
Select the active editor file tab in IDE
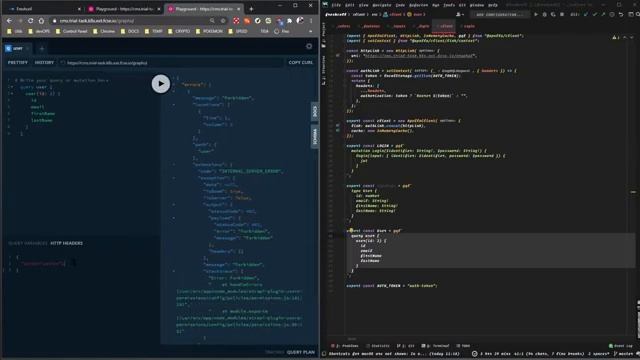pos(444,26)
